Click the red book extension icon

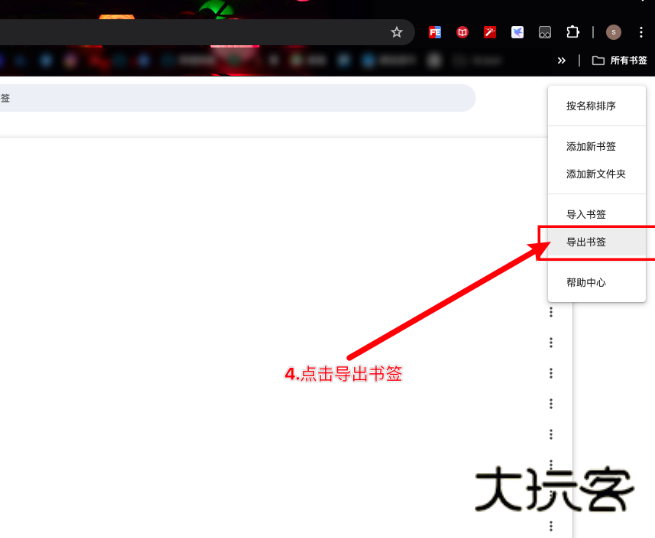[462, 32]
